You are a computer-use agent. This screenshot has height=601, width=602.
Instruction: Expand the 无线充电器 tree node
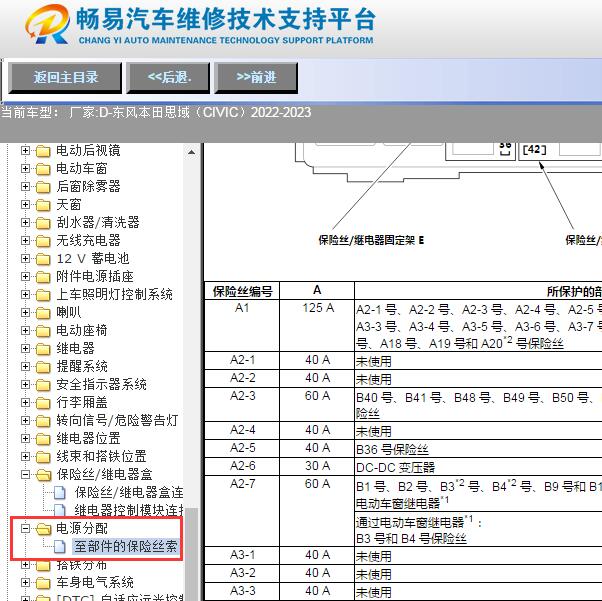point(25,241)
